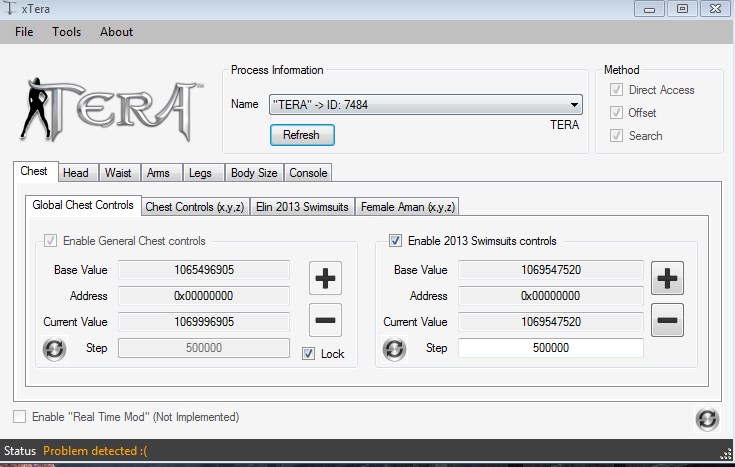
Task: Click reset icon beside General Chest Step
Action: point(54,349)
